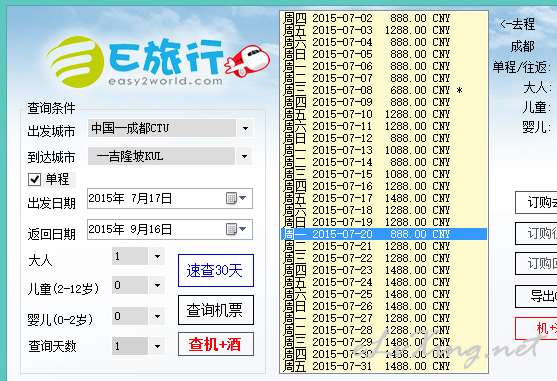Select the row 2015-07-21 1288.00 CNY
Image resolution: width=557 pixels, height=381 pixels.
point(384,246)
